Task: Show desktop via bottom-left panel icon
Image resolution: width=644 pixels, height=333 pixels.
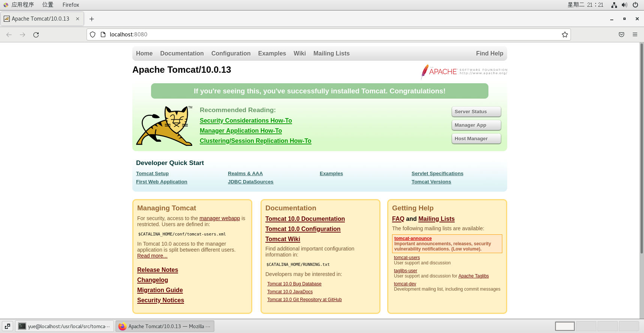Action: [x=7, y=326]
